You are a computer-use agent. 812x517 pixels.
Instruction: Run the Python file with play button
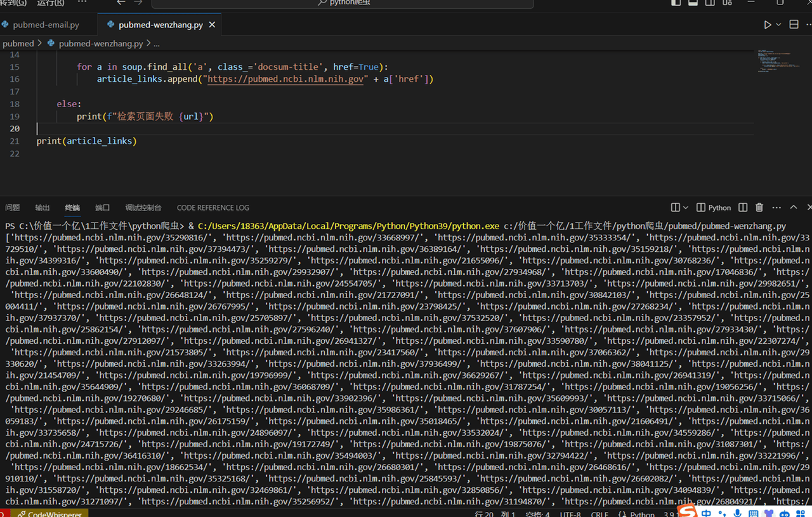point(768,25)
